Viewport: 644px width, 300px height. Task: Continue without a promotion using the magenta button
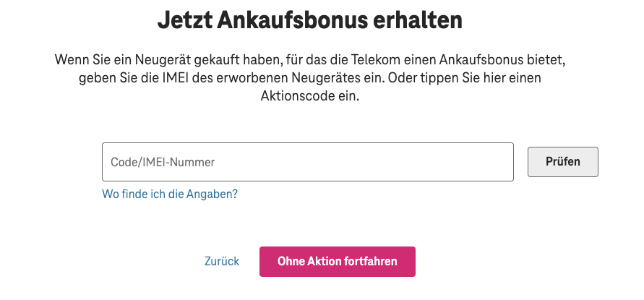click(x=337, y=262)
